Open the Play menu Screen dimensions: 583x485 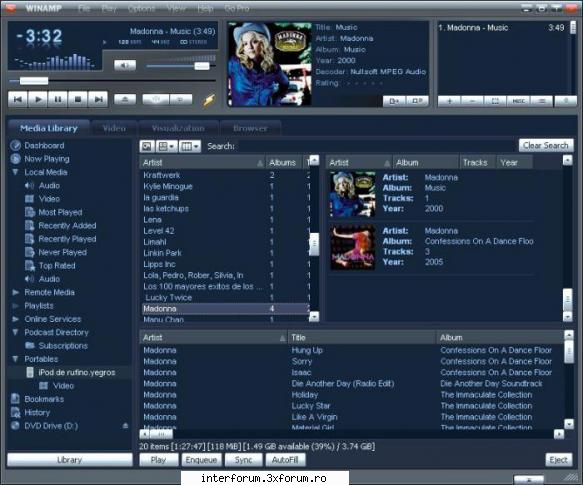pyautogui.click(x=109, y=8)
